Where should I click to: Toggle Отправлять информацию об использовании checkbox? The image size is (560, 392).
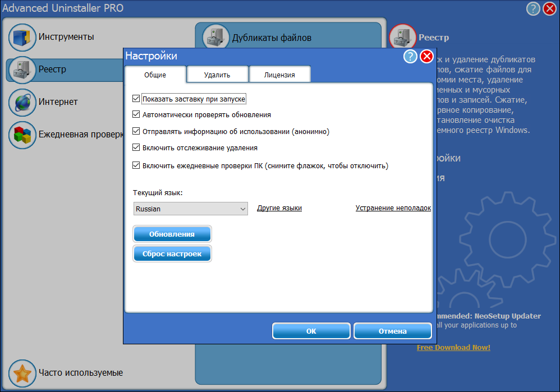[136, 132]
